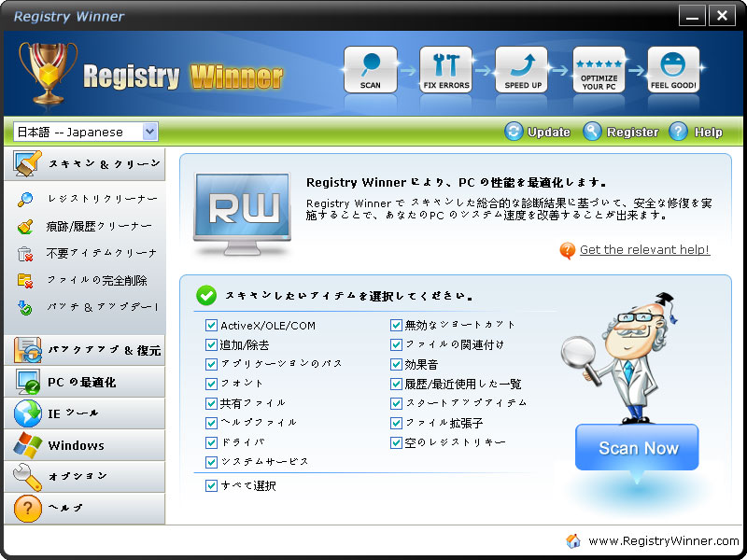
Task: Click the monitor icon for PC の最適化
Action: click(27, 382)
